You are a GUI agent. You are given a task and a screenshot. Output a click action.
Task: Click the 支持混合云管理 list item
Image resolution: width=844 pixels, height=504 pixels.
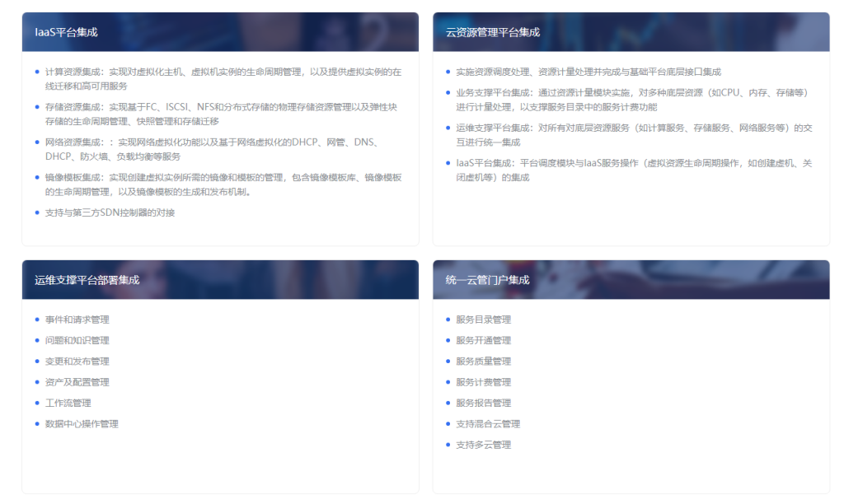pyautogui.click(x=488, y=424)
